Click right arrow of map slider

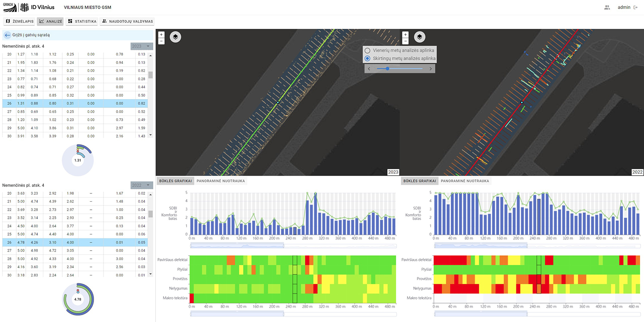(431, 69)
